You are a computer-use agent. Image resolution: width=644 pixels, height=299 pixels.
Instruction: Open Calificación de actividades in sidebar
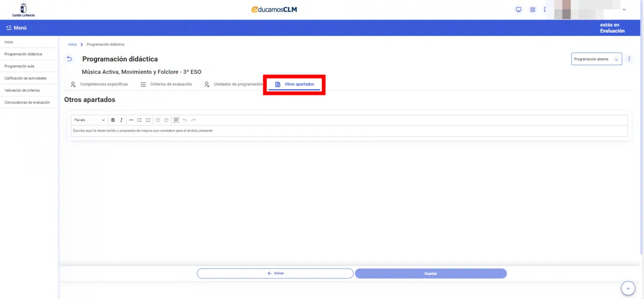(x=26, y=78)
